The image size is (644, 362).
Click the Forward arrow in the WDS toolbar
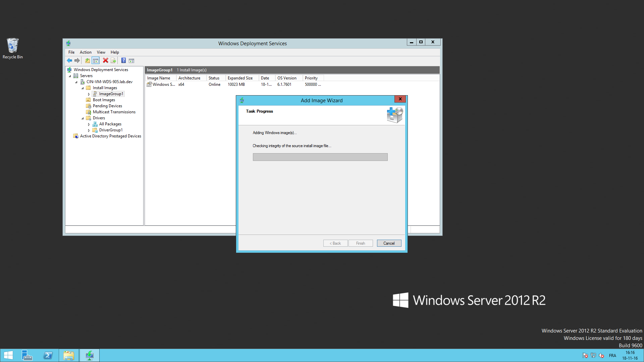click(77, 61)
